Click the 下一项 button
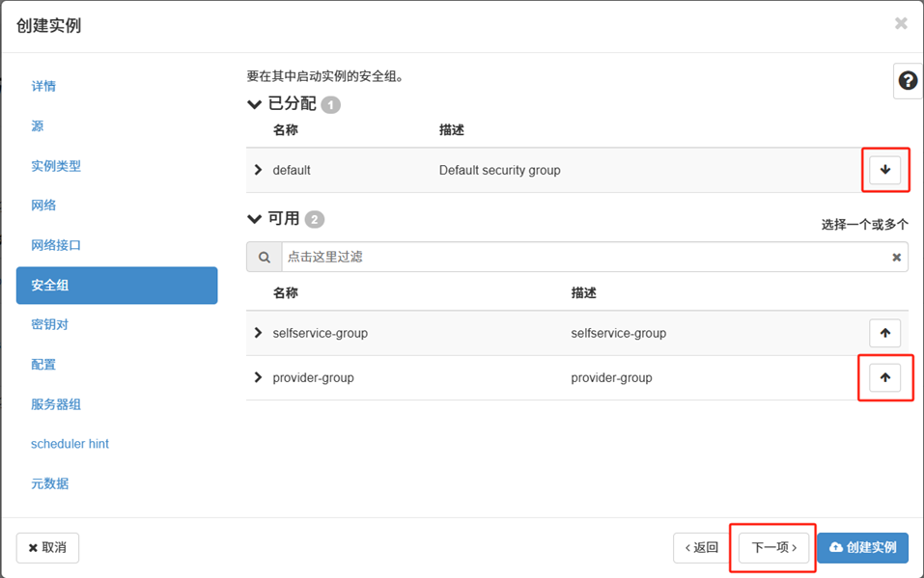This screenshot has width=924, height=578. click(x=773, y=547)
